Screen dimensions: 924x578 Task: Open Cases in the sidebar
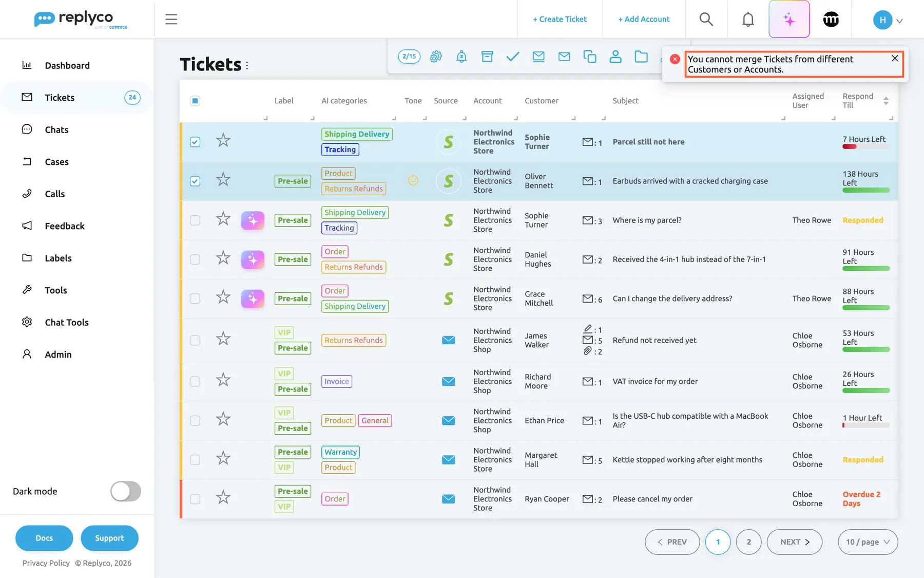tap(56, 162)
